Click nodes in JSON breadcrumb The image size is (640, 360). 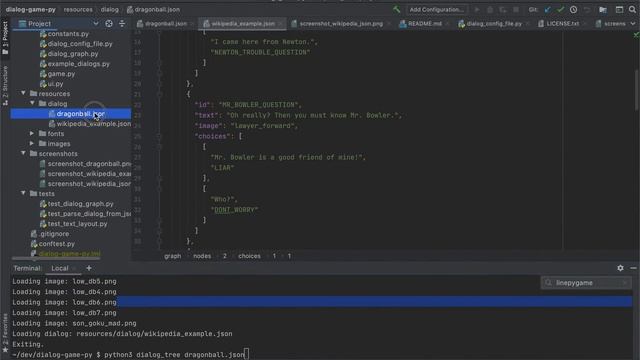click(202, 256)
